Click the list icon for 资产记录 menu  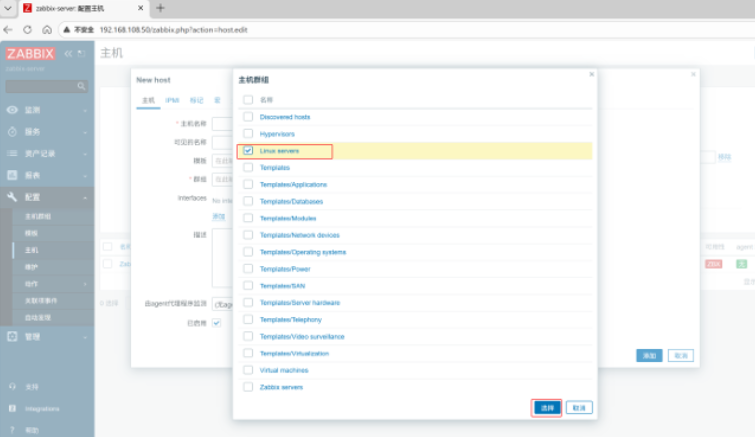pos(12,153)
